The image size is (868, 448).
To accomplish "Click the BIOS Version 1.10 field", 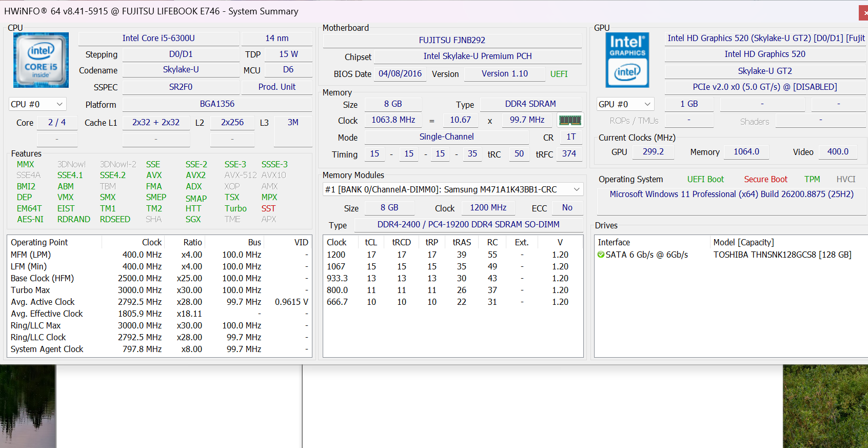I will pos(505,73).
